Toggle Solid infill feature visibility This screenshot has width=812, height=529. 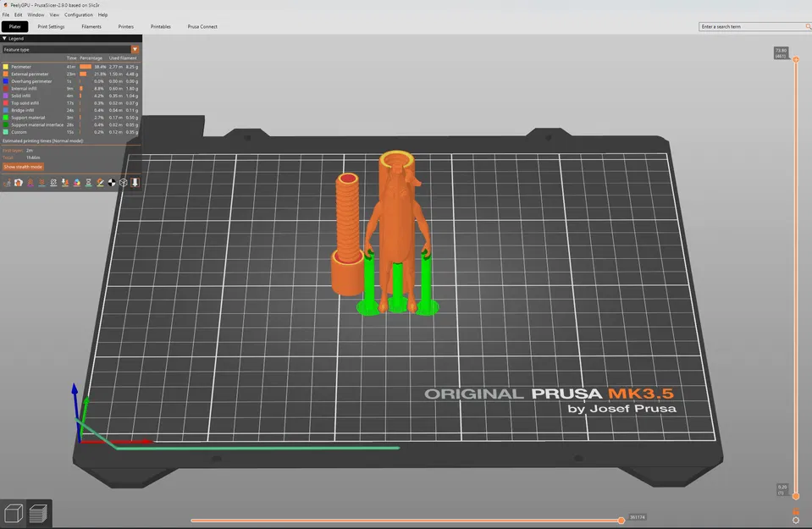pos(70,96)
